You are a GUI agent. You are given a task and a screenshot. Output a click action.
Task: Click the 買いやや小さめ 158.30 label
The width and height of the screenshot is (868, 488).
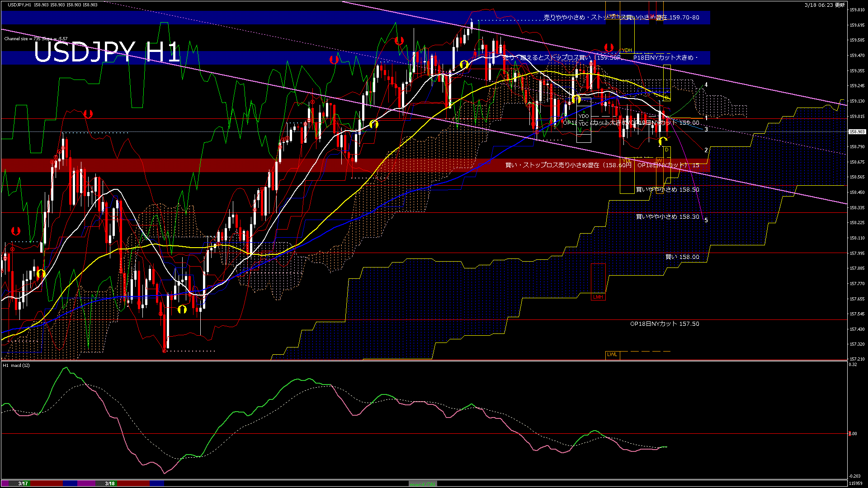pyautogui.click(x=667, y=217)
